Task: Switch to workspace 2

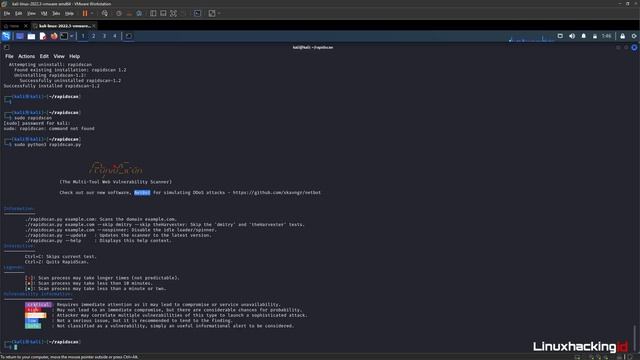Action: [93, 36]
